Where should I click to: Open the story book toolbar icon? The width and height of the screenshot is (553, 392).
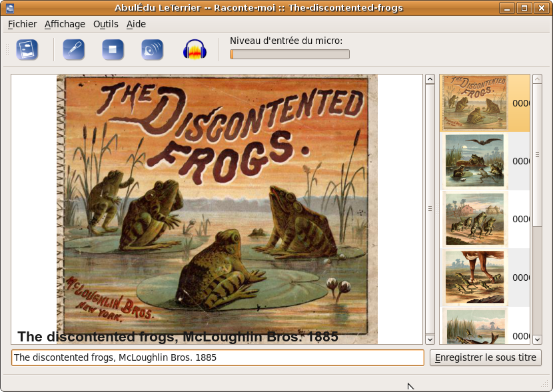click(27, 50)
